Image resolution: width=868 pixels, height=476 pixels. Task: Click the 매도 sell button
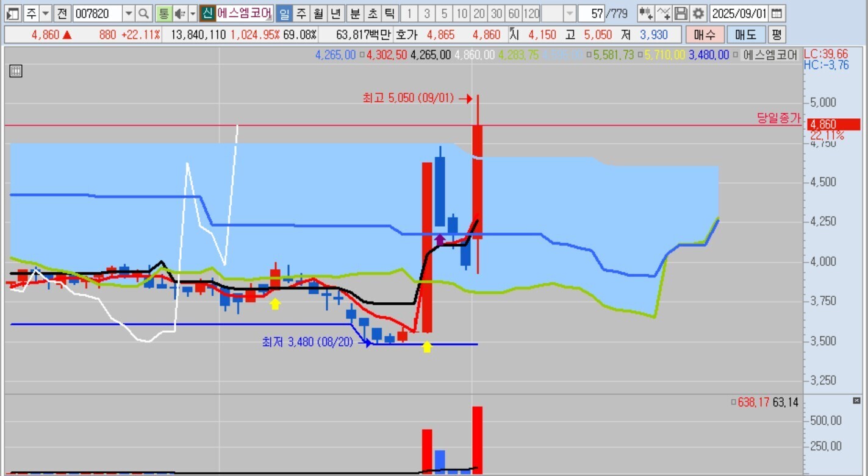[x=745, y=35]
